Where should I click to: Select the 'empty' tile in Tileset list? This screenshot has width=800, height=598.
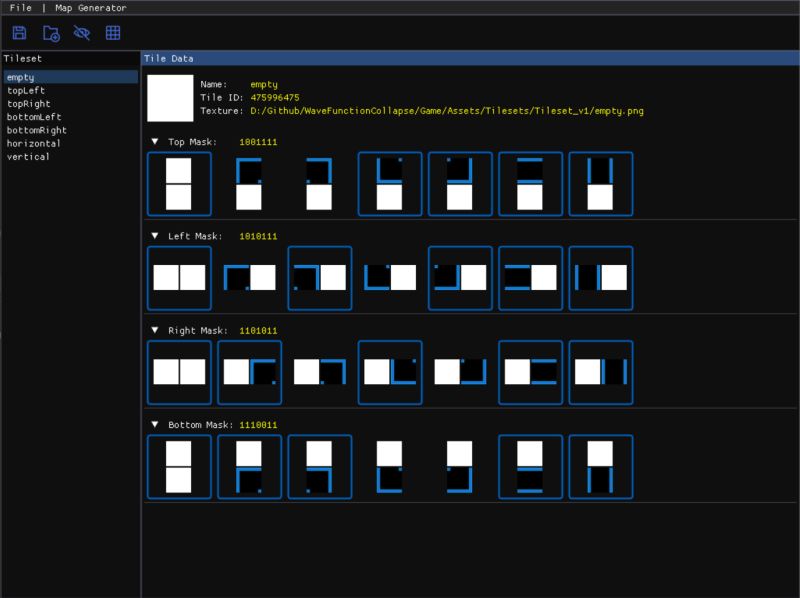point(70,77)
